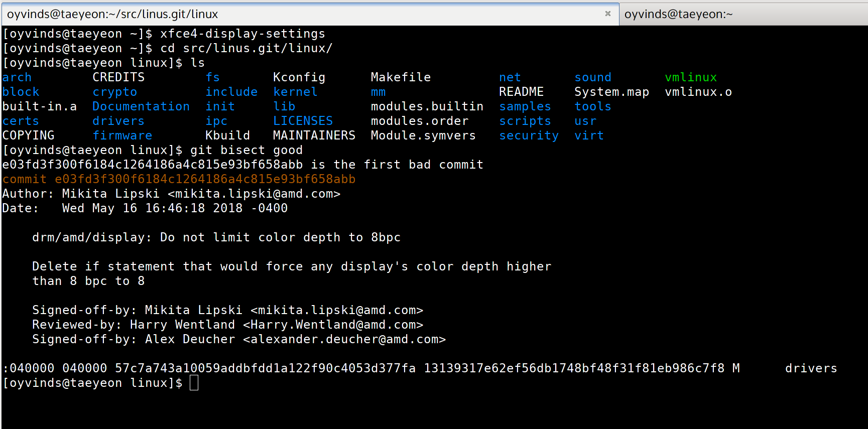Click the terminal cursor at the last prompt
This screenshot has height=429, width=868.
(194, 383)
